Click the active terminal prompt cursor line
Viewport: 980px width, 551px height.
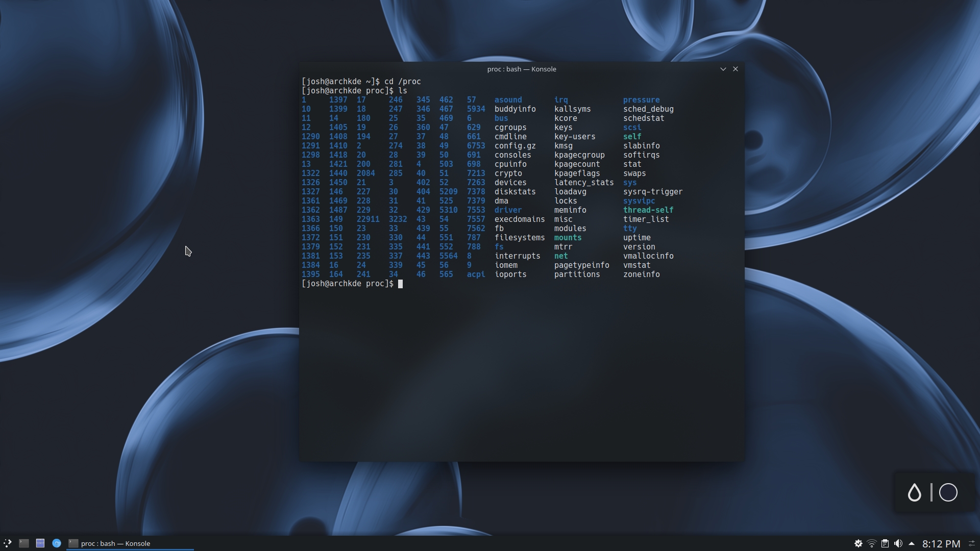pos(352,284)
